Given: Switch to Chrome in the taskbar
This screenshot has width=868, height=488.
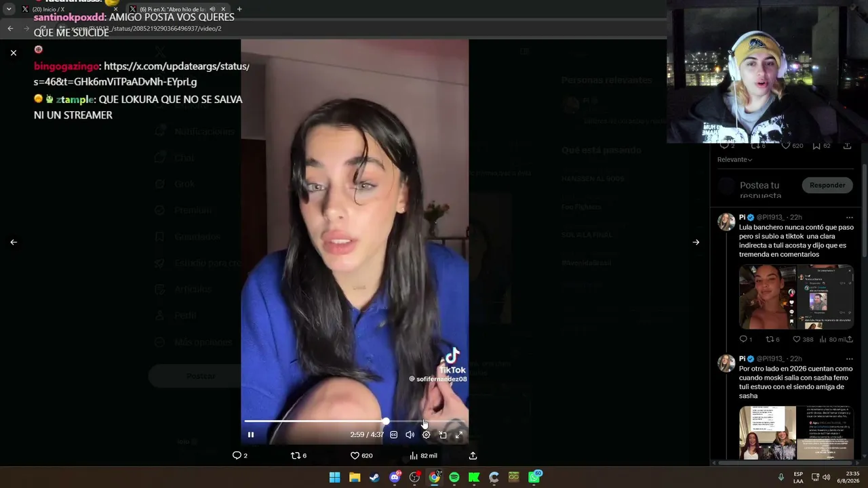Looking at the screenshot, I should click(434, 477).
